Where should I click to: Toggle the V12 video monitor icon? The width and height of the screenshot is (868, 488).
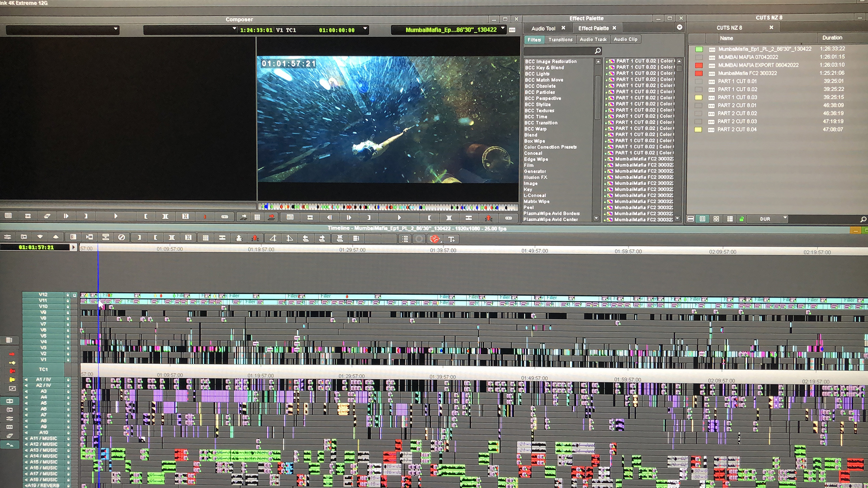[75, 295]
